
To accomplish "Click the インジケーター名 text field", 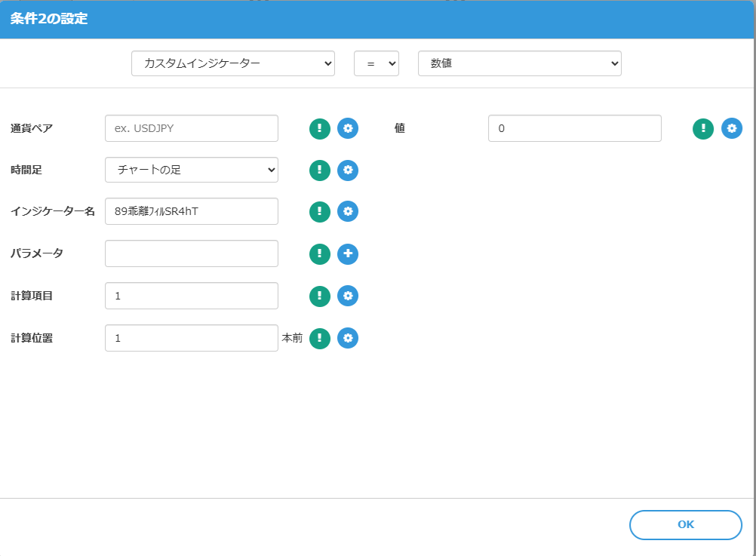I will [192, 211].
